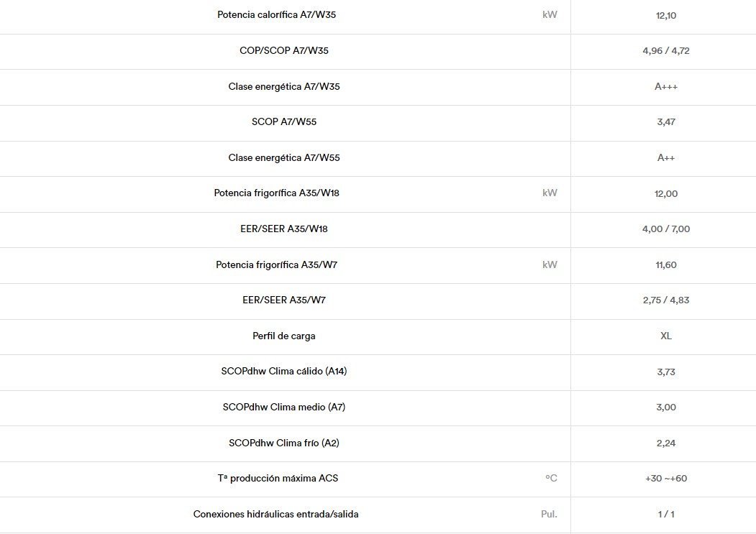
Task: Click the A++ energy class value
Action: pos(666,157)
